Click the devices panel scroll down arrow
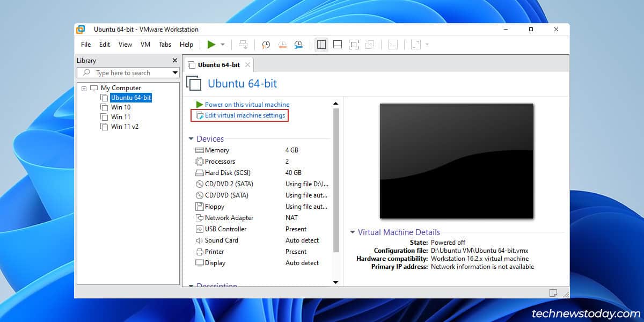 [336, 282]
